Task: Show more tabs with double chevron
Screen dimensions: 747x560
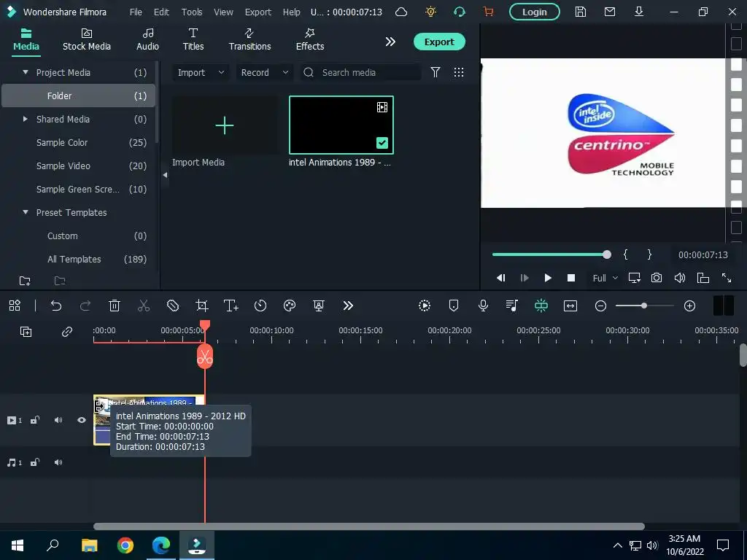Action: pyautogui.click(x=390, y=42)
